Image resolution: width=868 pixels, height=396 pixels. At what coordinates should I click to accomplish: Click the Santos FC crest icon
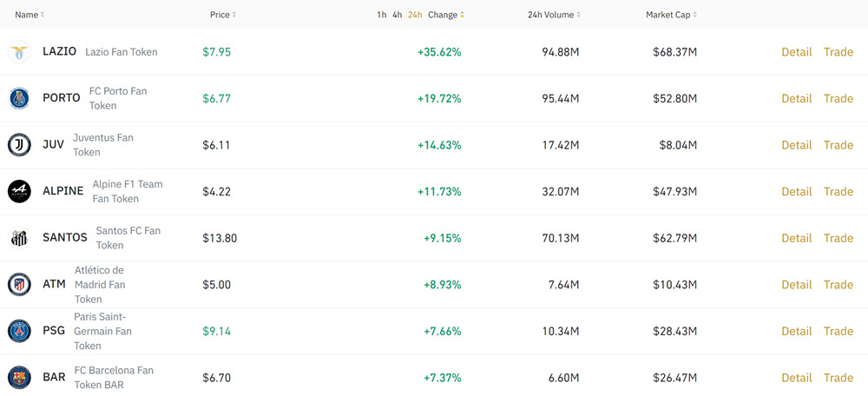(19, 238)
